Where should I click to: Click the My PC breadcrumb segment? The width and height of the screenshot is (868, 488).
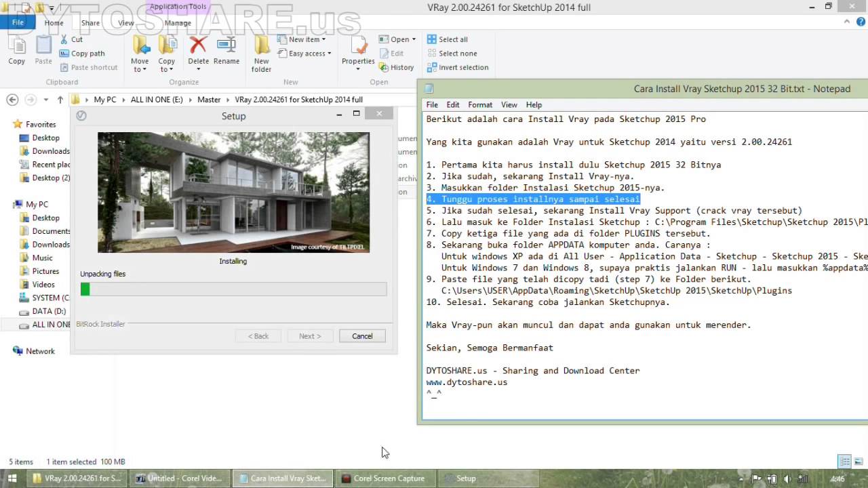coord(105,100)
